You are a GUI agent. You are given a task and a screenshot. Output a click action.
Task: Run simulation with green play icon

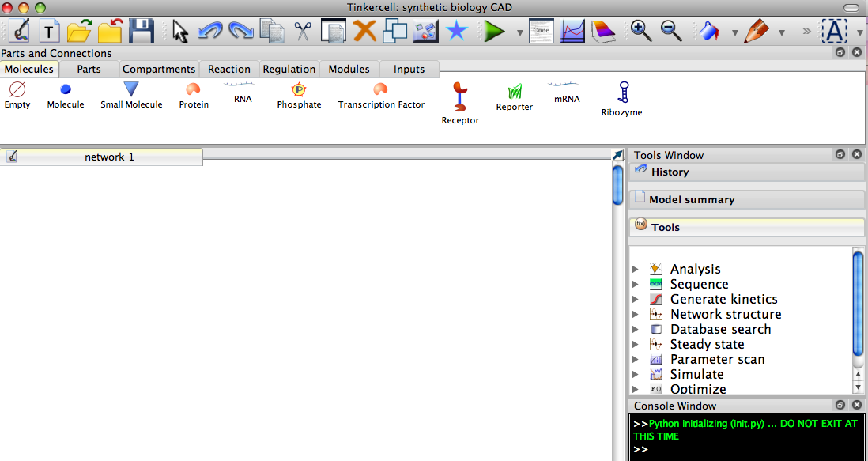(495, 32)
